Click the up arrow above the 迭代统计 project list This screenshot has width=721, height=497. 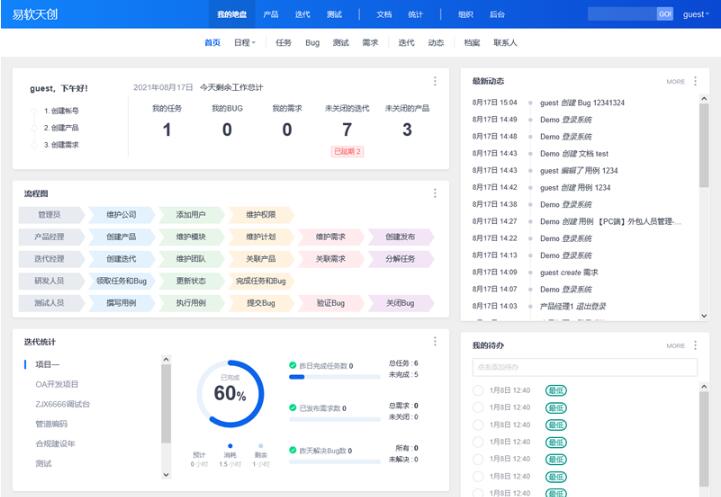166,359
